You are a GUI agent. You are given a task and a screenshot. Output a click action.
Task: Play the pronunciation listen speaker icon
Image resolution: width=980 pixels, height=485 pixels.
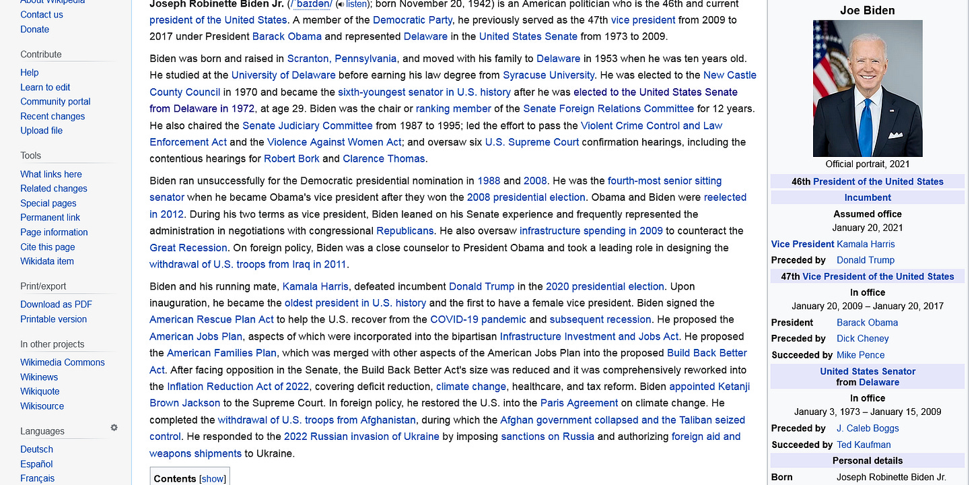click(x=341, y=4)
